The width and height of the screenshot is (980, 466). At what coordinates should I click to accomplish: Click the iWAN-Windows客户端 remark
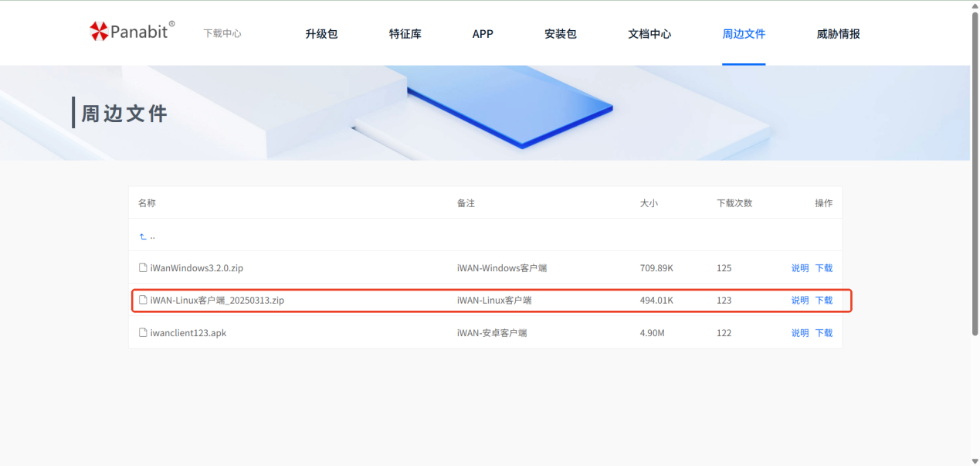click(502, 268)
